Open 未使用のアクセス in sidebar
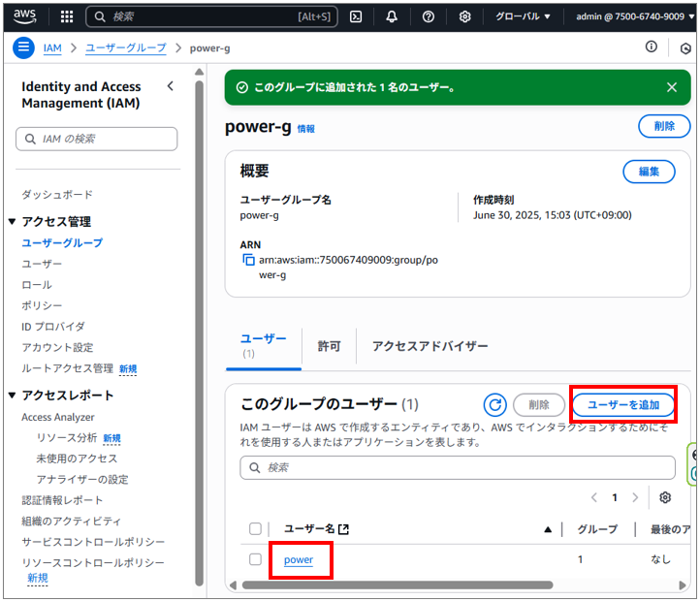Screen dimensions: 700x601 pos(77,459)
